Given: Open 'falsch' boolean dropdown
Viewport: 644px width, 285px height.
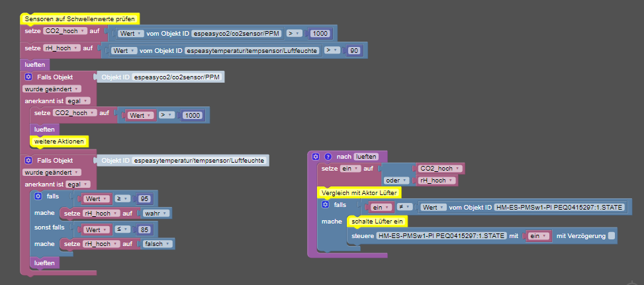Looking at the screenshot, I should [x=158, y=243].
